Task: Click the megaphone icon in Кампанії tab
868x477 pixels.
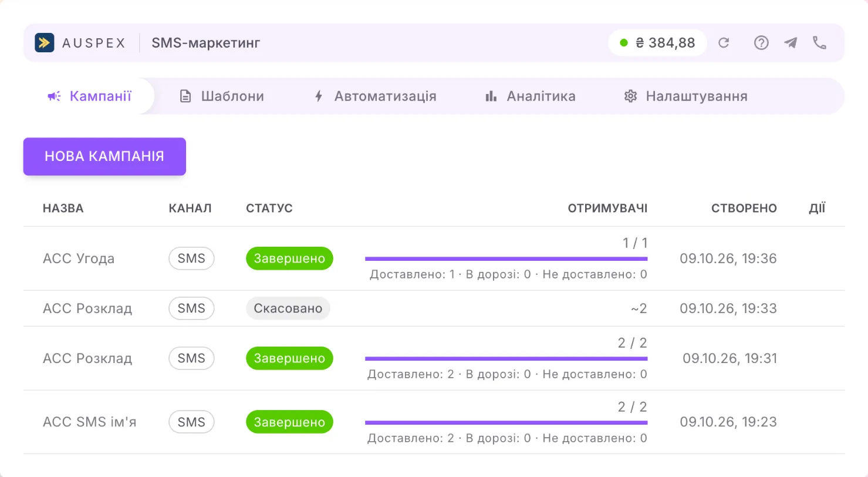Action: pos(54,96)
